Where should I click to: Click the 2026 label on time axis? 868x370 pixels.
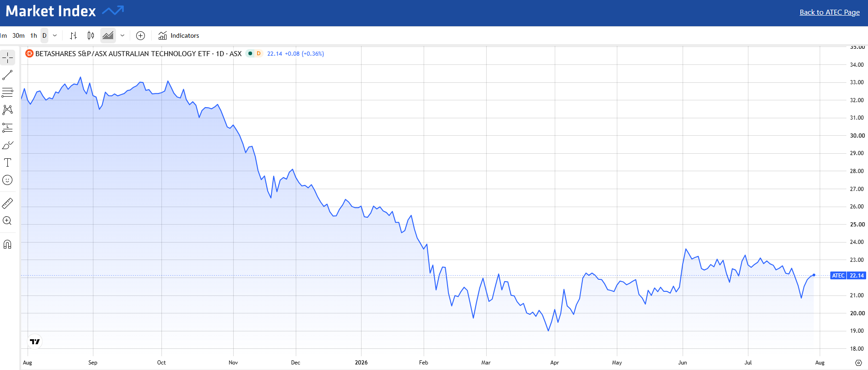361,363
